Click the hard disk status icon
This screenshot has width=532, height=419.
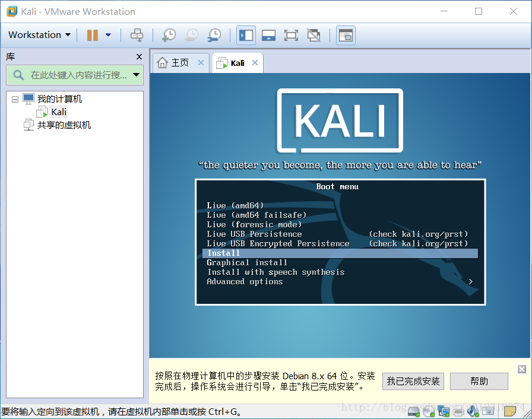point(414,411)
